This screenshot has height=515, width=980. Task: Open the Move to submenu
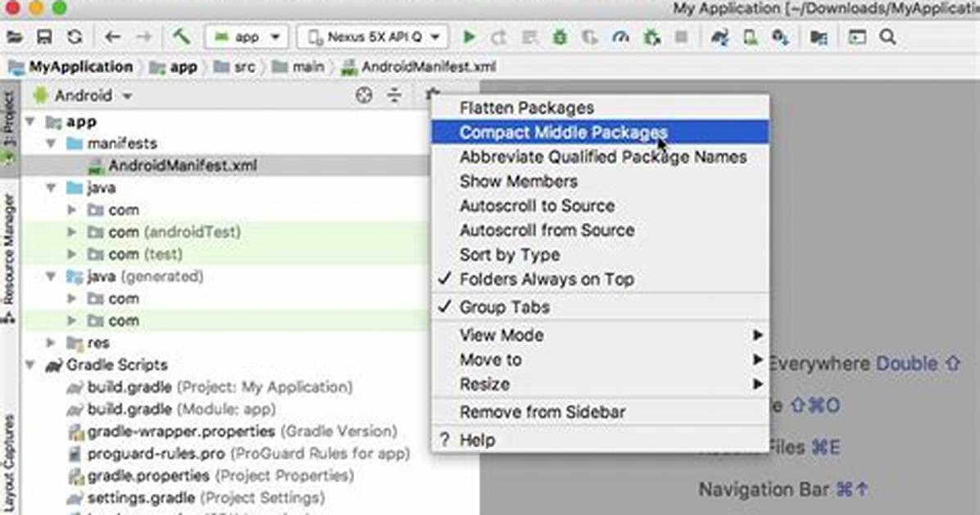coord(600,360)
